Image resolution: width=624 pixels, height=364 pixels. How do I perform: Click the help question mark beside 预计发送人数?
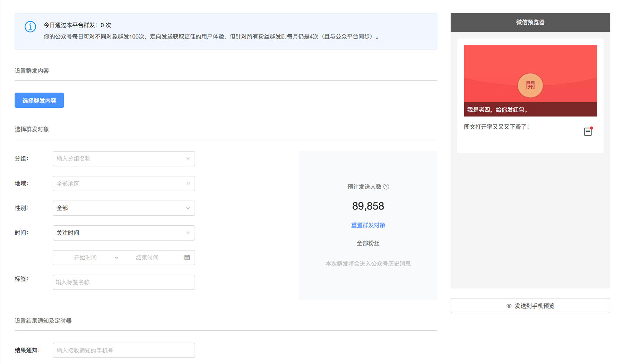click(386, 187)
